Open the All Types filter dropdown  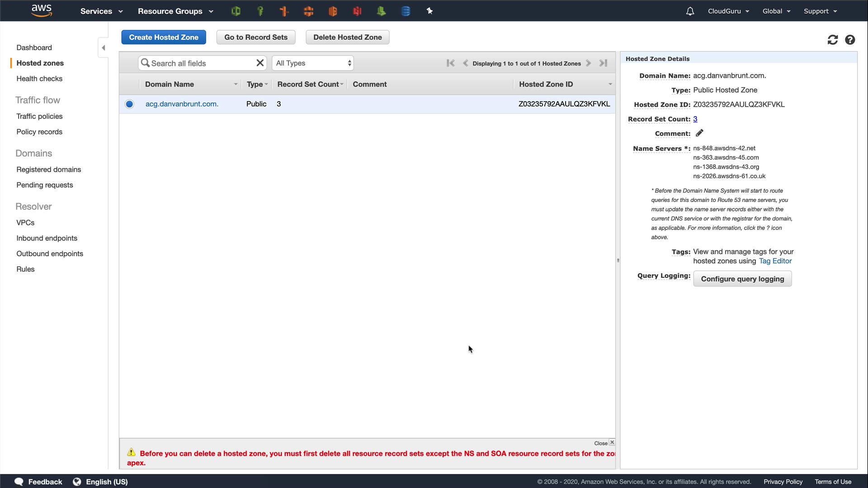[313, 63]
